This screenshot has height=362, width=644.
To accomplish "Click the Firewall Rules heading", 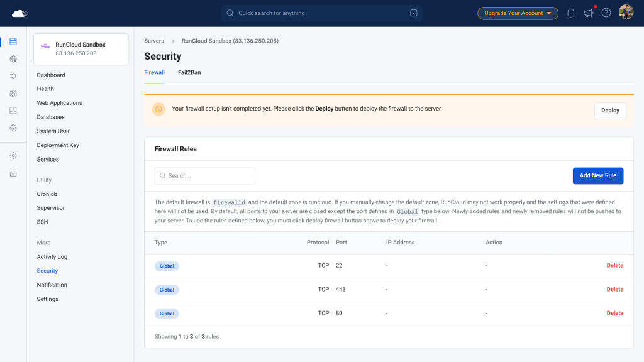I will click(x=175, y=149).
